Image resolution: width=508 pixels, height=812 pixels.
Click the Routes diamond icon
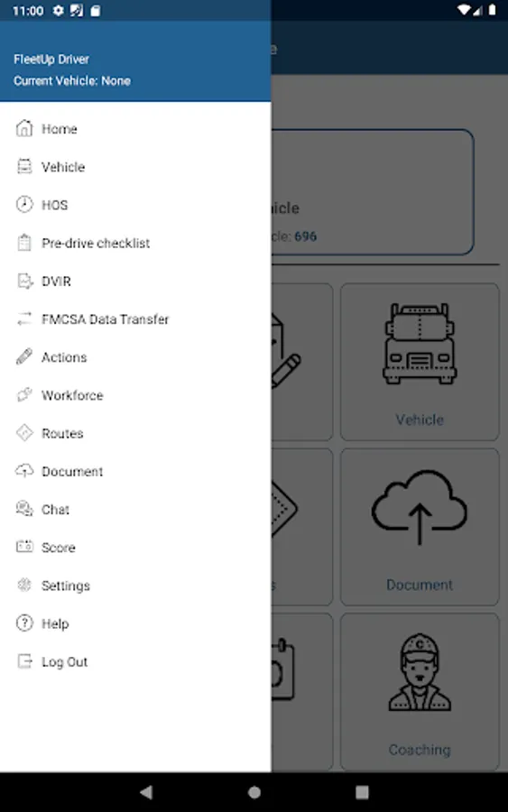(x=24, y=433)
